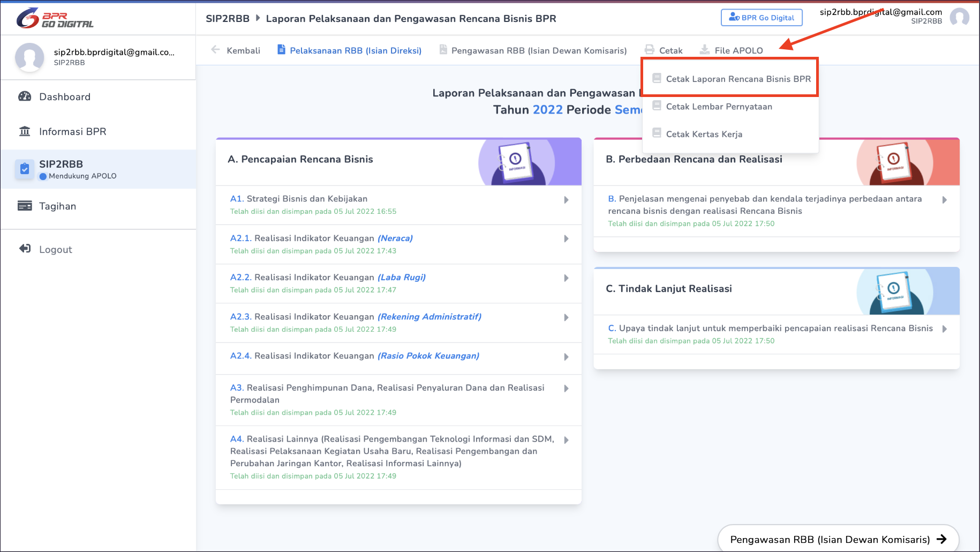Click the Cetak printer icon
The width and height of the screenshot is (980, 552).
[x=650, y=50]
